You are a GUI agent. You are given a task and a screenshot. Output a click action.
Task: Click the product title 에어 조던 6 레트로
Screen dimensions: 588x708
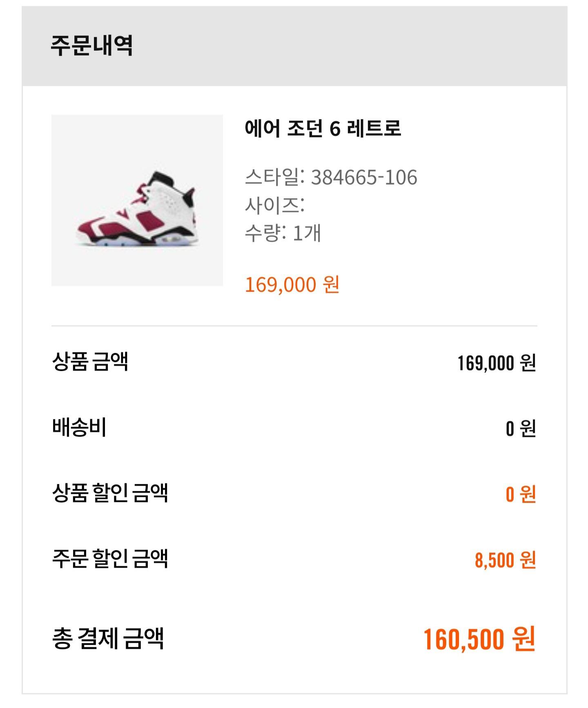point(323,129)
